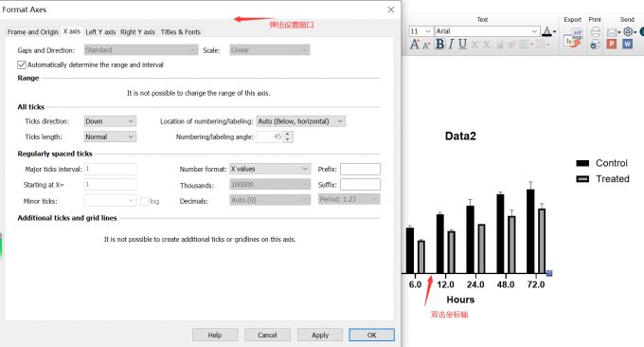644x347 pixels.
Task: Apply subscript formatting
Action: (487, 45)
